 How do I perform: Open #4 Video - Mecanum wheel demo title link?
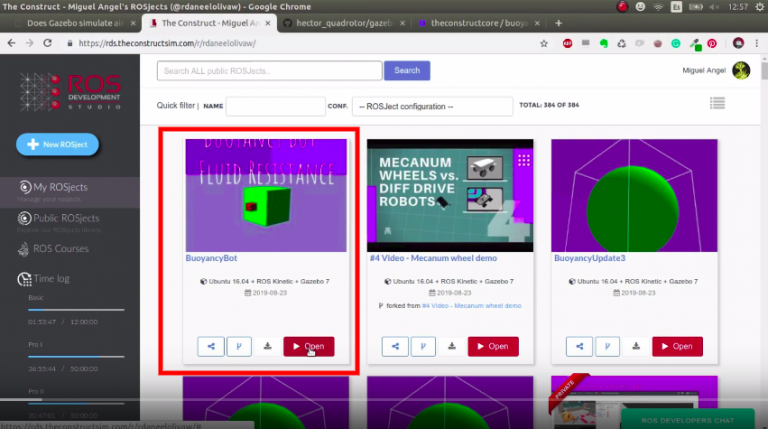(x=433, y=258)
